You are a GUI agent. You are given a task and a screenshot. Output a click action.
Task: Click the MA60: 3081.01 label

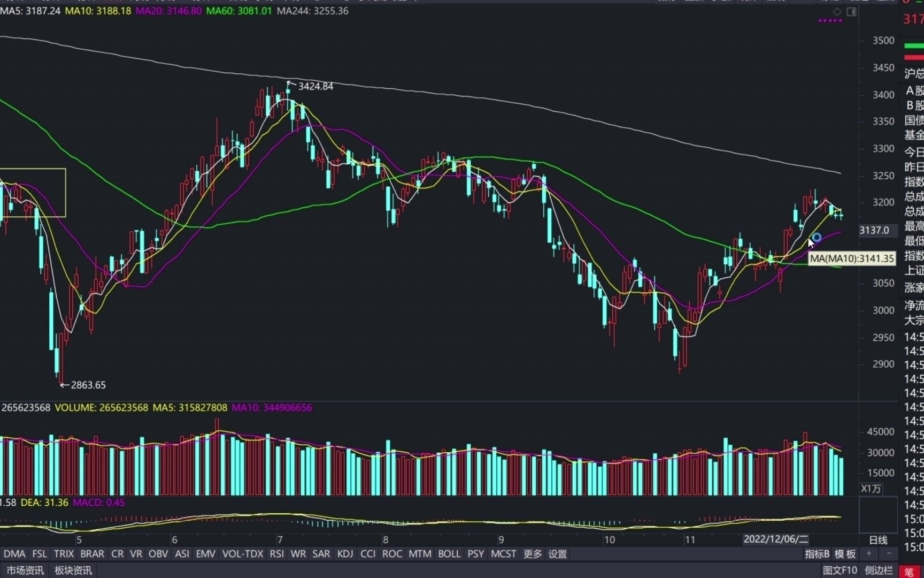(239, 11)
